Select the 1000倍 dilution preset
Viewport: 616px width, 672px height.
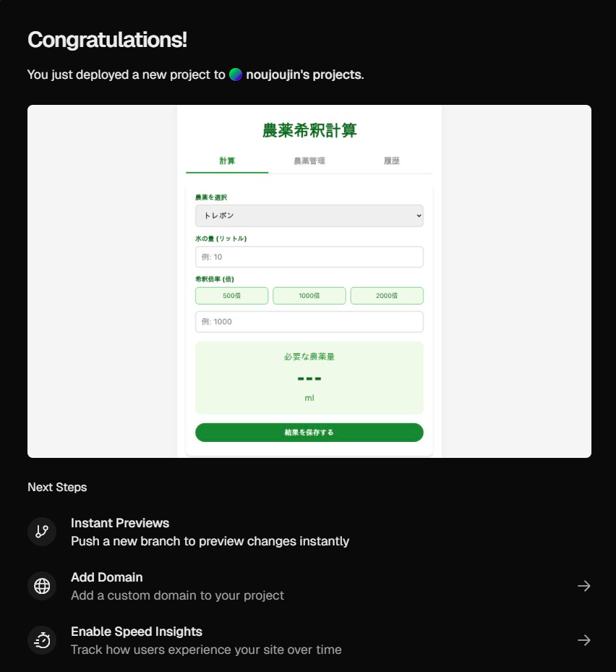pyautogui.click(x=309, y=295)
